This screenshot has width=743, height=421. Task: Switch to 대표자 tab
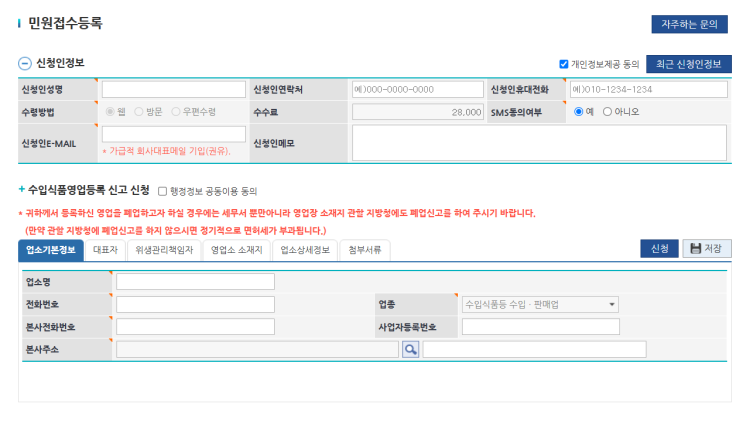[105, 250]
